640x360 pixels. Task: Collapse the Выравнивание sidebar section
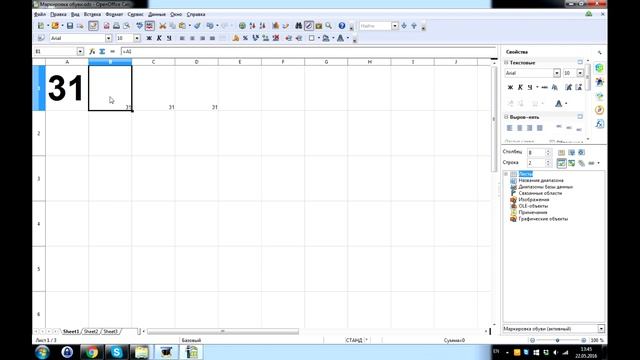tap(506, 117)
